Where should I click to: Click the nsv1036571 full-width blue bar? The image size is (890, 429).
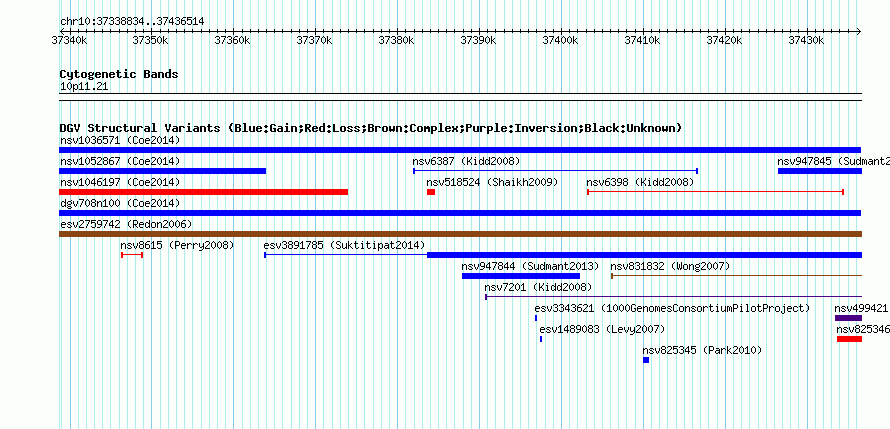460,150
